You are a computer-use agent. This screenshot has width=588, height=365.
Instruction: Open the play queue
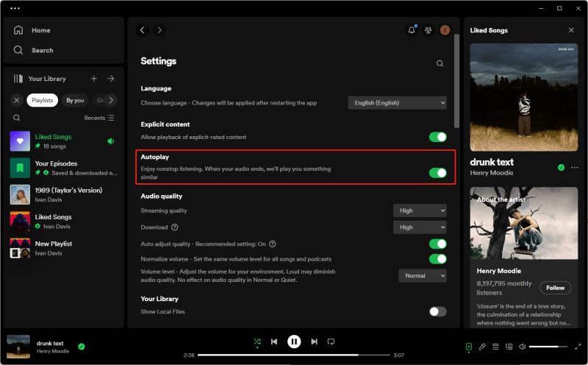pos(495,347)
